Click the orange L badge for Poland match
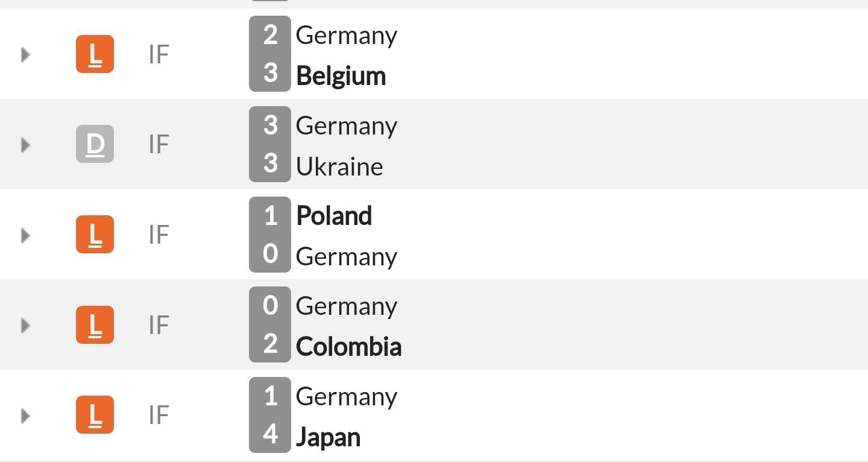868x462 pixels. coord(95,234)
